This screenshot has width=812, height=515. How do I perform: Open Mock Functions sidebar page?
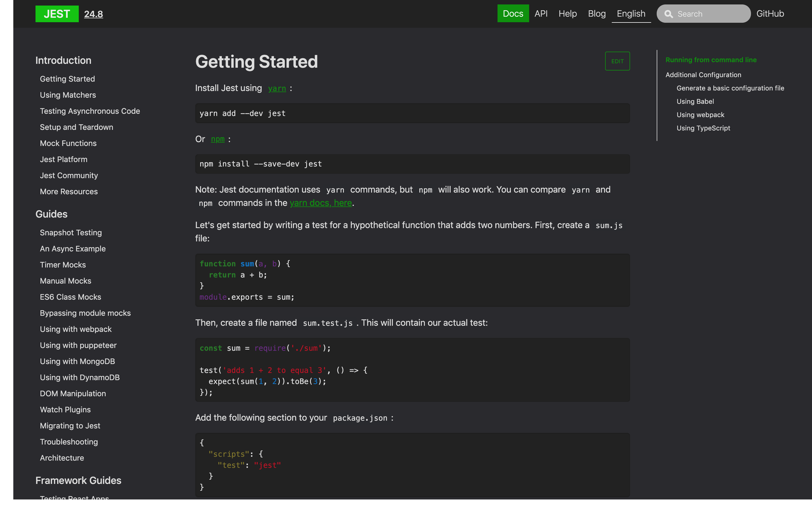(68, 143)
